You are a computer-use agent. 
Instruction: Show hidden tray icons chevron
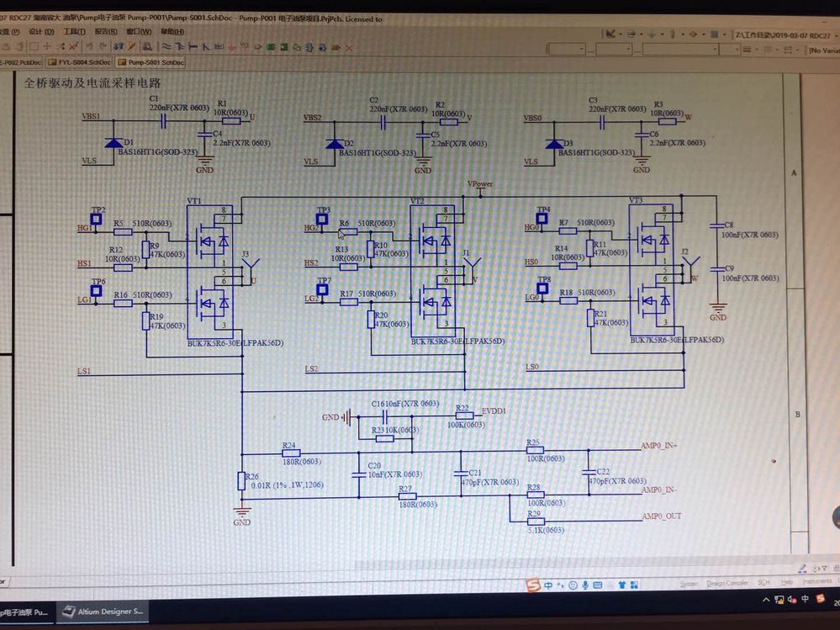pyautogui.click(x=766, y=600)
